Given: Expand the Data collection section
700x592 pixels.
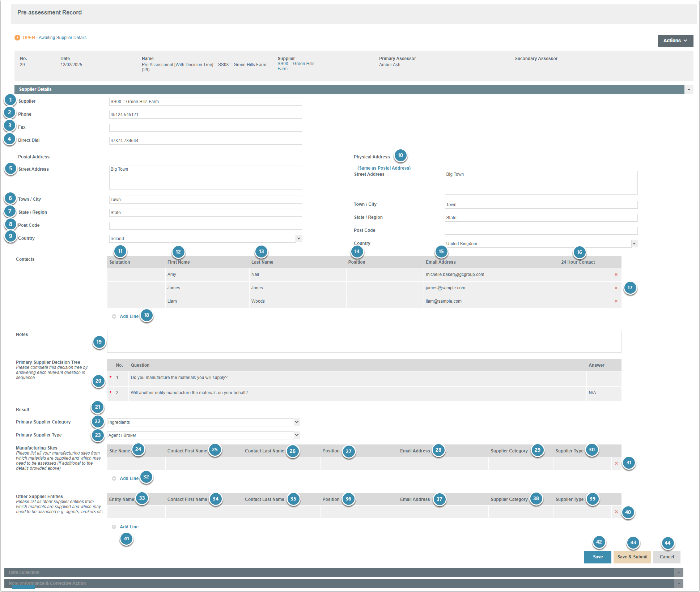Looking at the screenshot, I should [679, 572].
